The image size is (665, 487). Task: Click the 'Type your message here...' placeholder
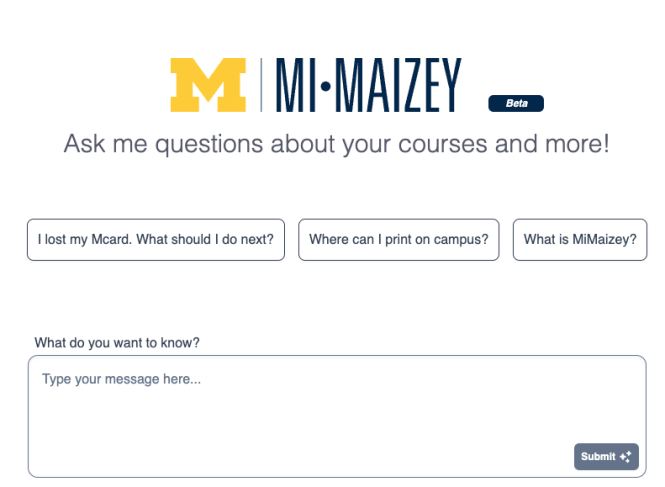pos(121,379)
